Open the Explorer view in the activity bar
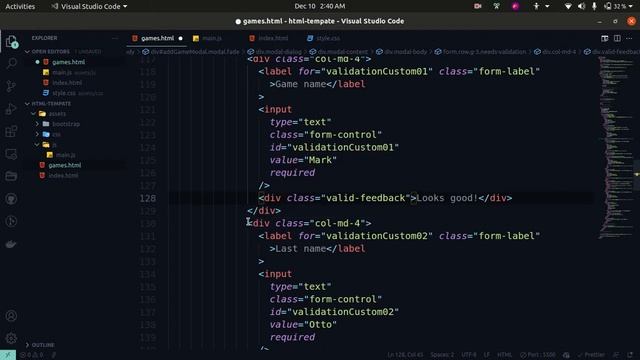This screenshot has width=640, height=360. (11, 41)
